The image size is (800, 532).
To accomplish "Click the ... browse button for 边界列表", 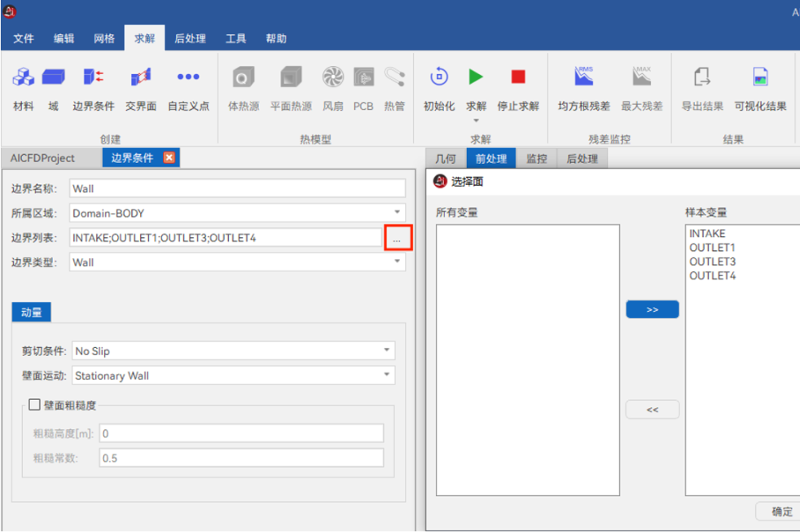I will point(398,238).
